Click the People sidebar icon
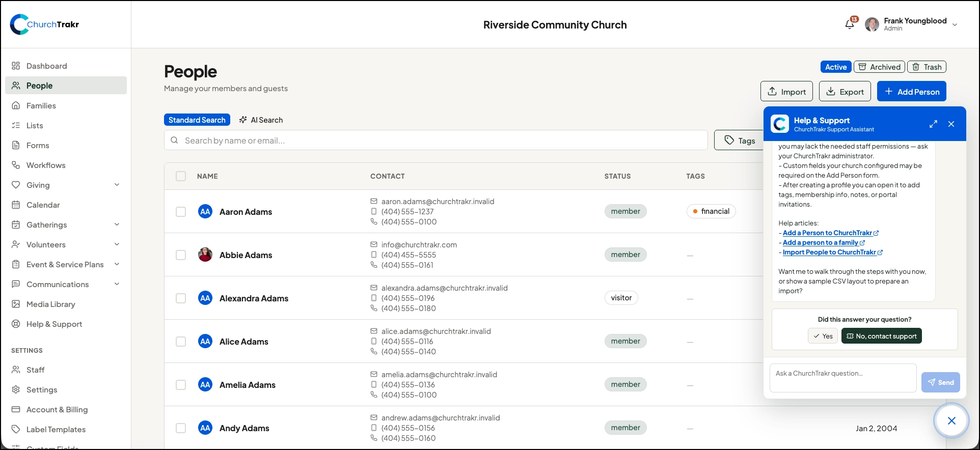This screenshot has height=450, width=980. pos(16,86)
